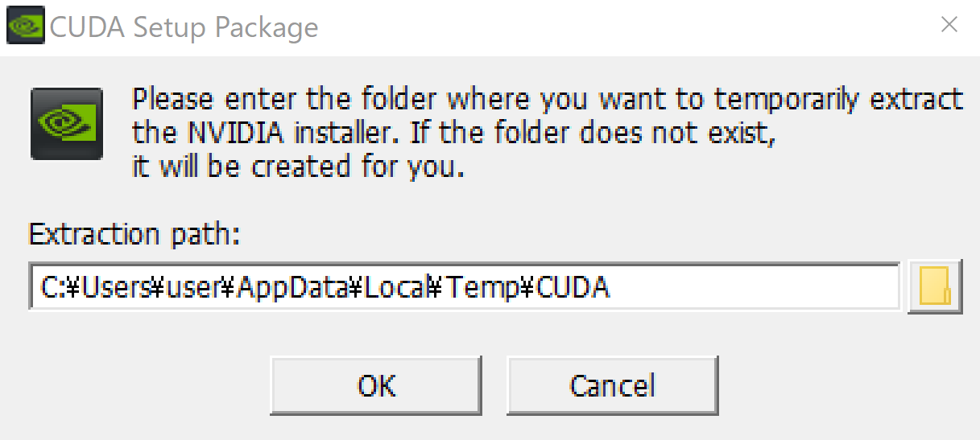
Task: Click the "the NVIDIA installer" text line
Action: pos(453,134)
